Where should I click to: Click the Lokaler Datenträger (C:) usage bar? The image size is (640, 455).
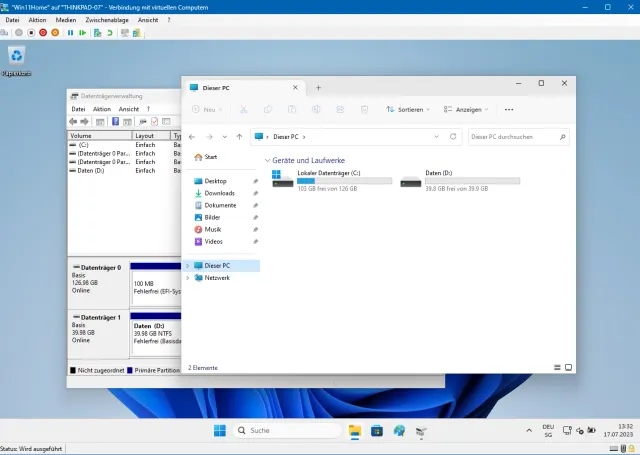(344, 181)
